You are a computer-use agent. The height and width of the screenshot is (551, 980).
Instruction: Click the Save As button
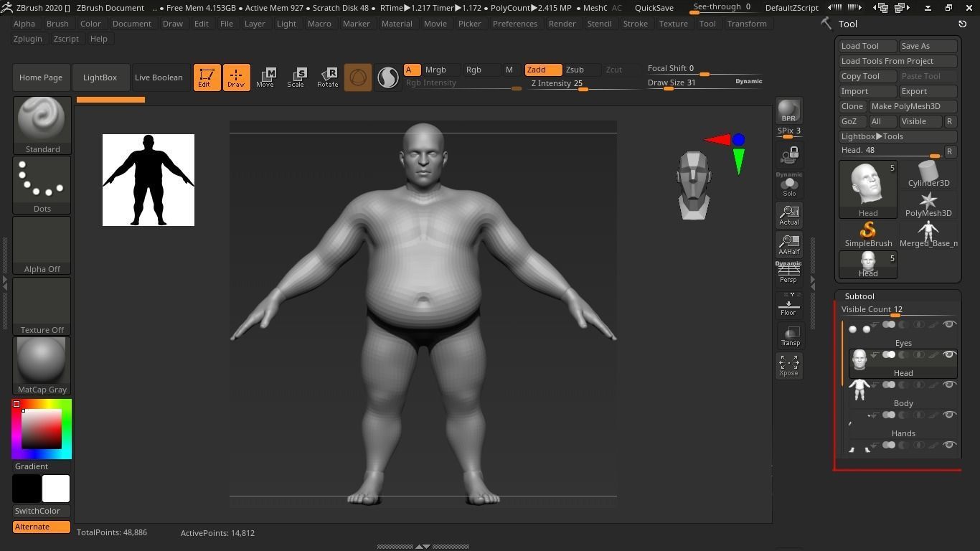pos(928,46)
